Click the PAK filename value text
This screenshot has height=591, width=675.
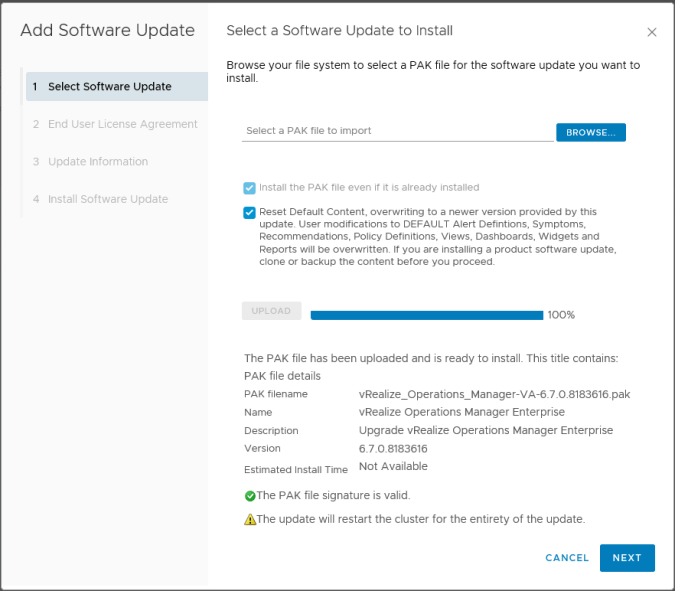(x=494, y=394)
